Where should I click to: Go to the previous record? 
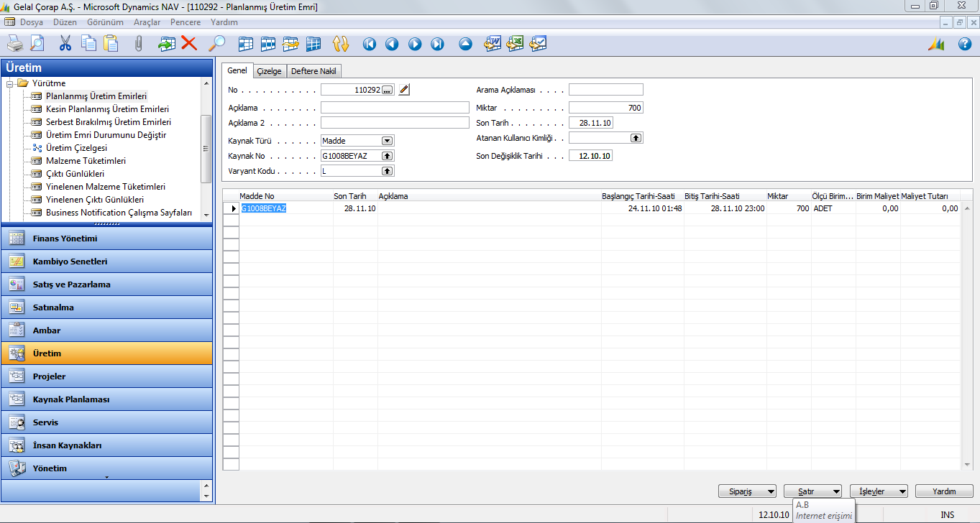392,44
